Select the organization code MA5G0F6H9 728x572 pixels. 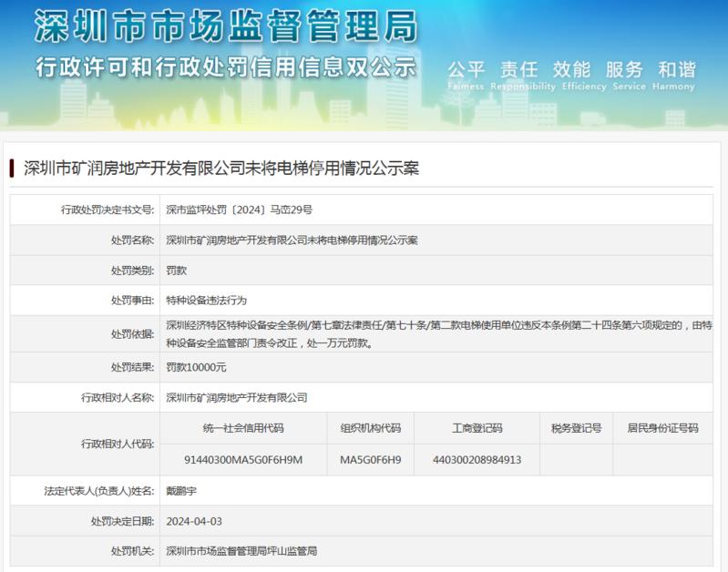coord(371,460)
